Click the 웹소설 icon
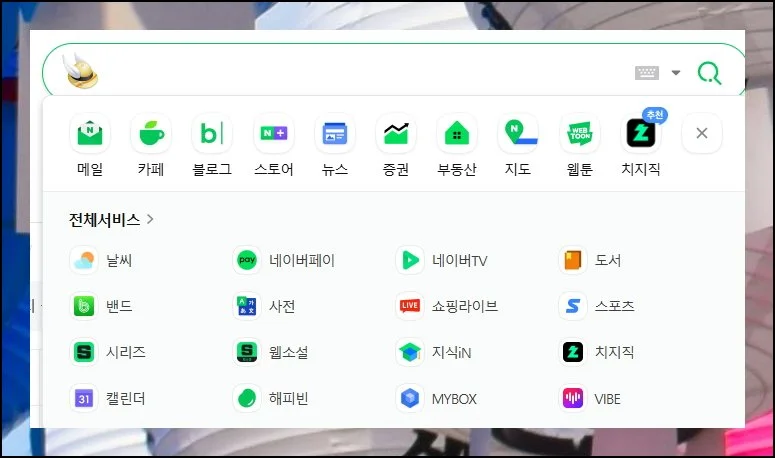The height and width of the screenshot is (458, 775). 247,352
